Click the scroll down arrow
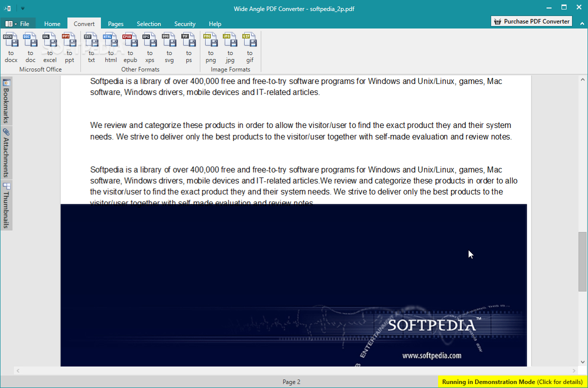Viewport: 588px width, 388px height. [583, 362]
